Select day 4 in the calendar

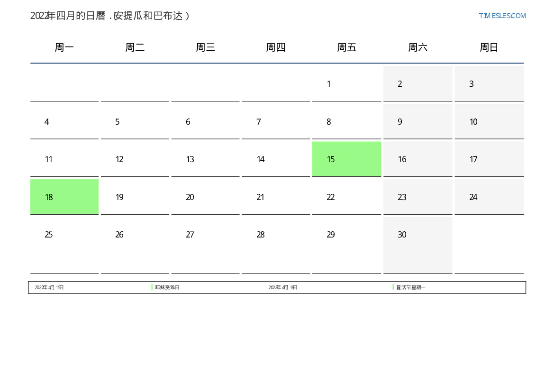[x=64, y=122]
